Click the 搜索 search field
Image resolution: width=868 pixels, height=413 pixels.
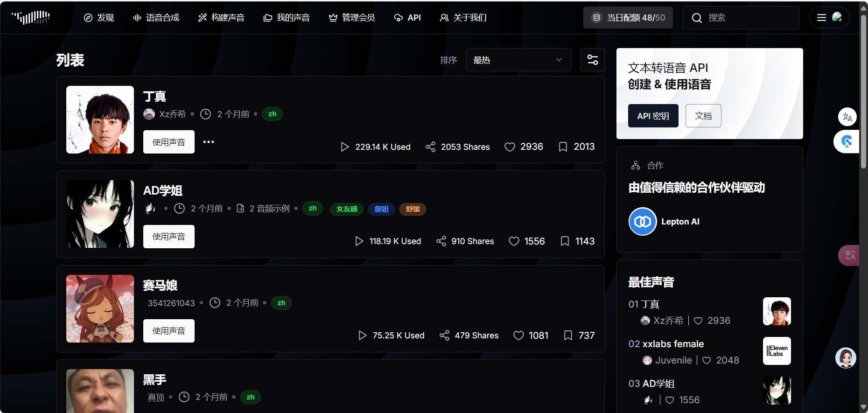click(x=747, y=18)
